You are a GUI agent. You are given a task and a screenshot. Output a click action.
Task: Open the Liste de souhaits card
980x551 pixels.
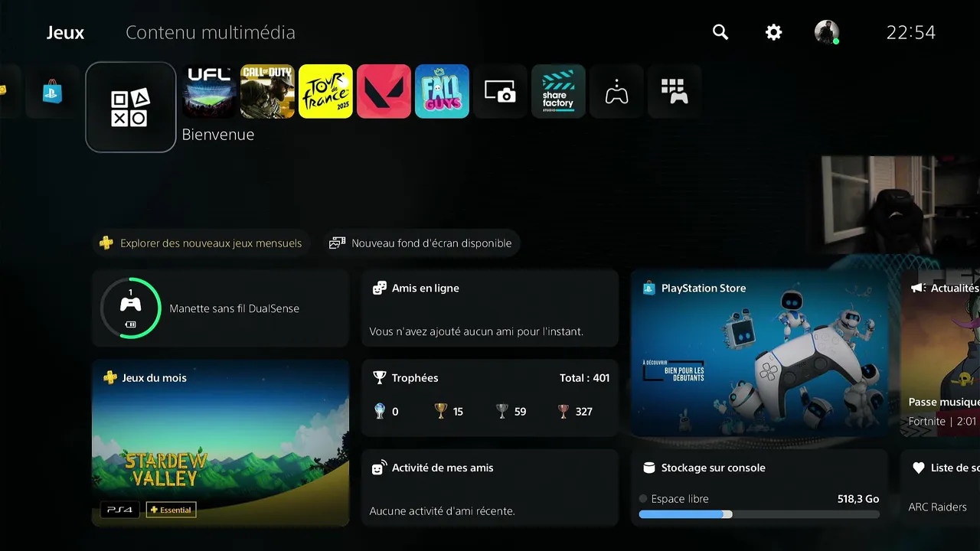click(x=940, y=487)
